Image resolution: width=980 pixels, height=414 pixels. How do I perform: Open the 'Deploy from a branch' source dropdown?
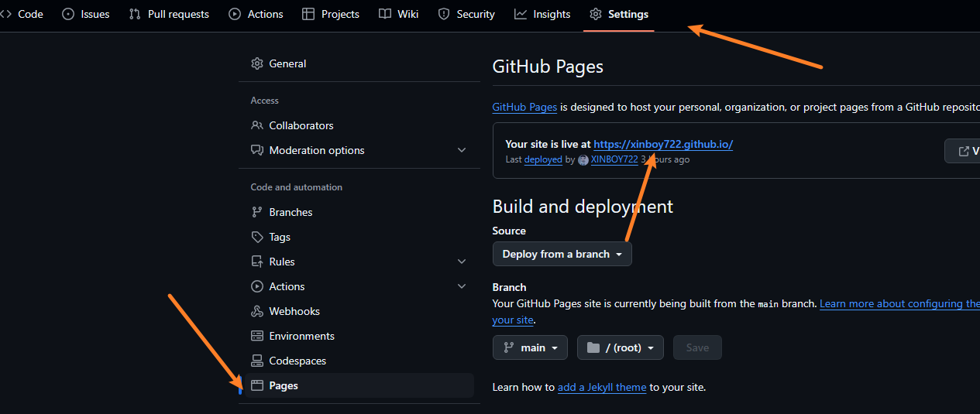[562, 254]
